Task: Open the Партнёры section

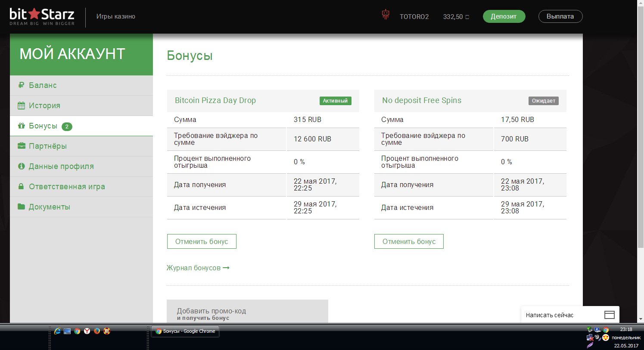Action: coord(81,146)
